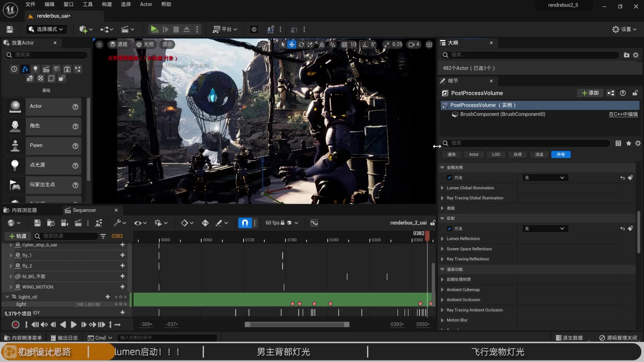Open Sequencer camera add icon
This screenshot has height=362, width=644.
[x=64, y=223]
